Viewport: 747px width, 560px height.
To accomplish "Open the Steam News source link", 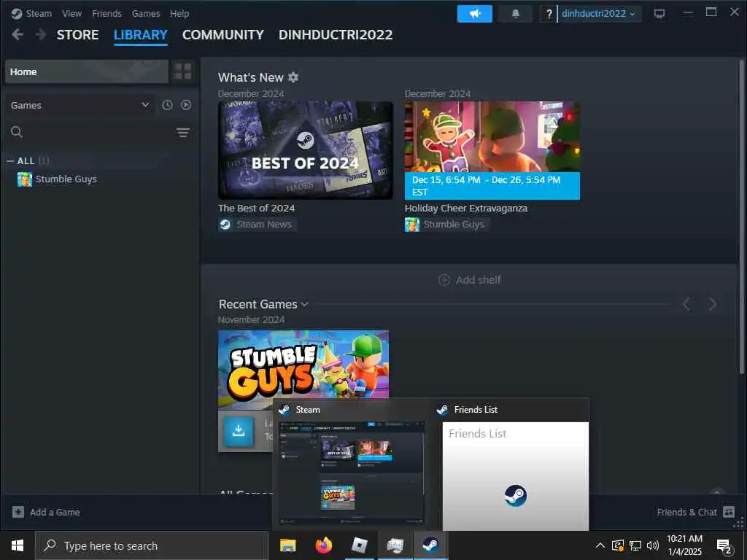I will tap(256, 225).
